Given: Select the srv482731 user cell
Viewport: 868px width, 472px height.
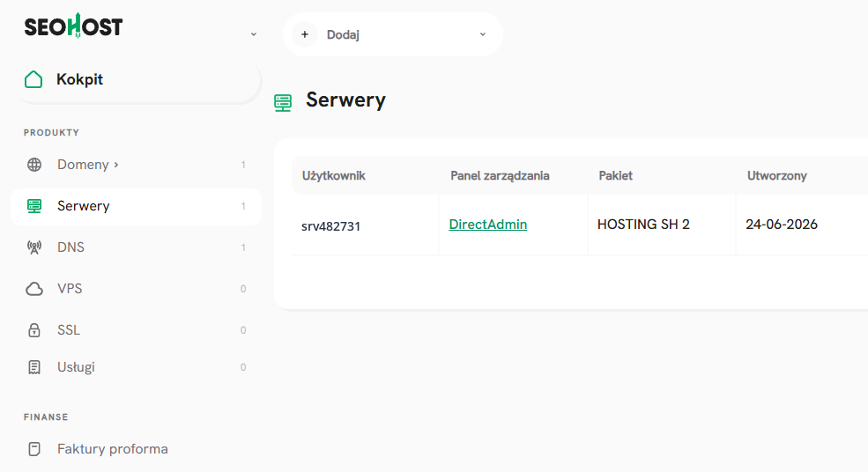Looking at the screenshot, I should coord(331,226).
